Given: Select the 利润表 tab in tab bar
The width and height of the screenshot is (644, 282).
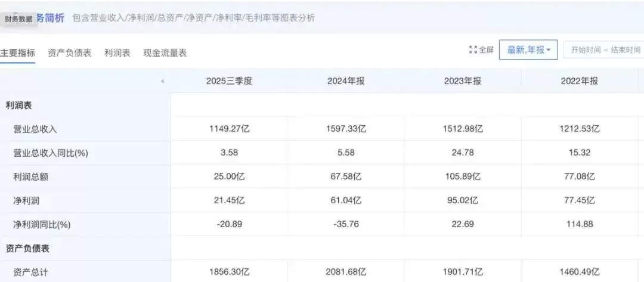Looking at the screenshot, I should coord(117,52).
